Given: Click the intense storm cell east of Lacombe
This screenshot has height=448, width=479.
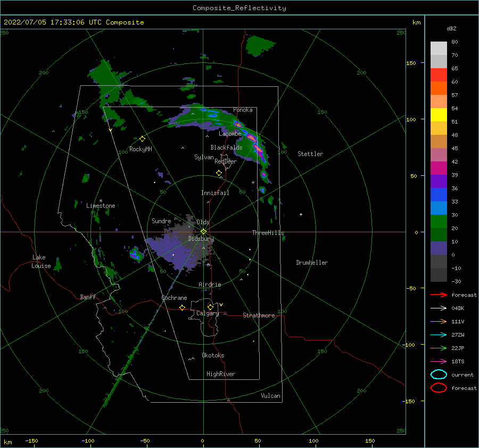Looking at the screenshot, I should click(252, 137).
